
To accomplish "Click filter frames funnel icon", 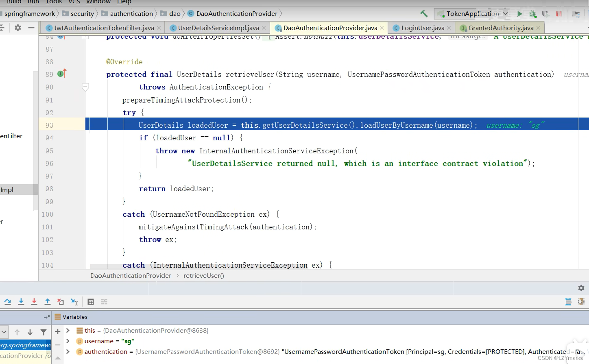I will click(44, 332).
